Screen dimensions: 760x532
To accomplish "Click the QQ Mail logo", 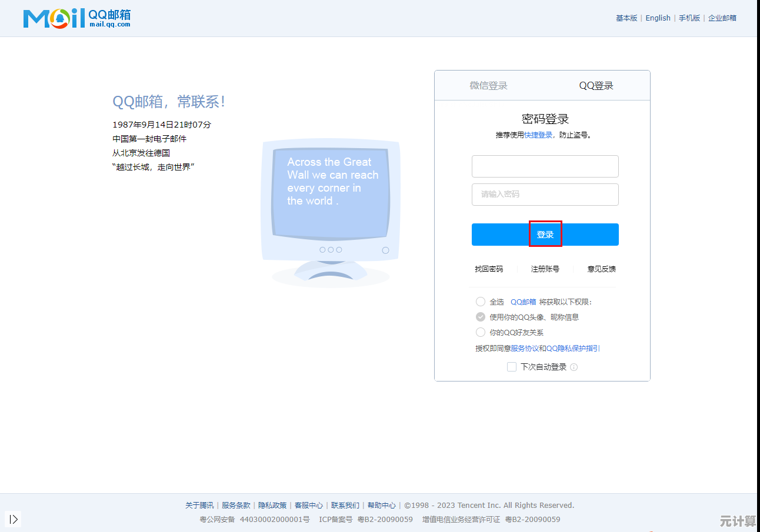I will pos(77,18).
